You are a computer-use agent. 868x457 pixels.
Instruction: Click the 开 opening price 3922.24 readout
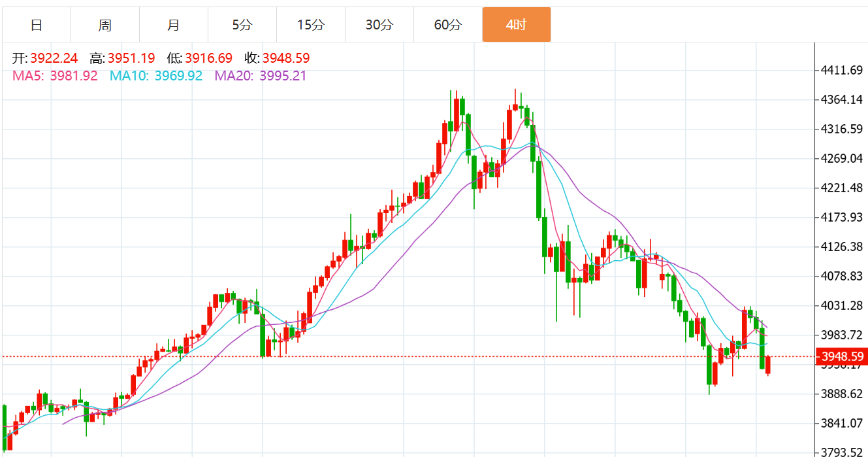[44, 58]
